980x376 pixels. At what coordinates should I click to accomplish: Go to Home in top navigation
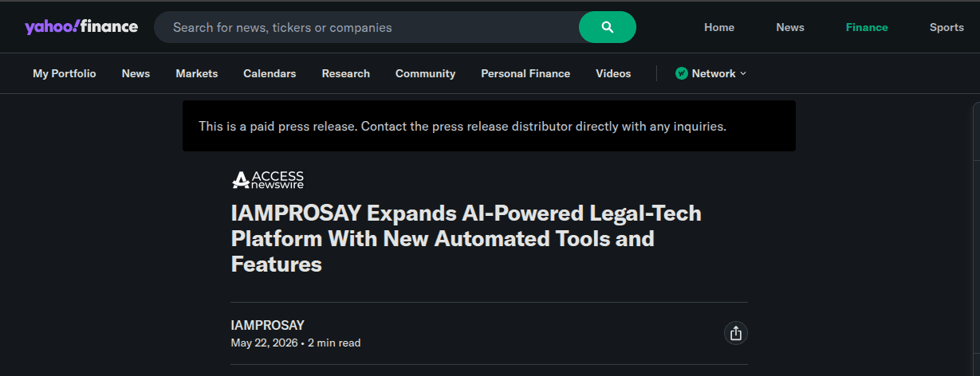pos(719,27)
